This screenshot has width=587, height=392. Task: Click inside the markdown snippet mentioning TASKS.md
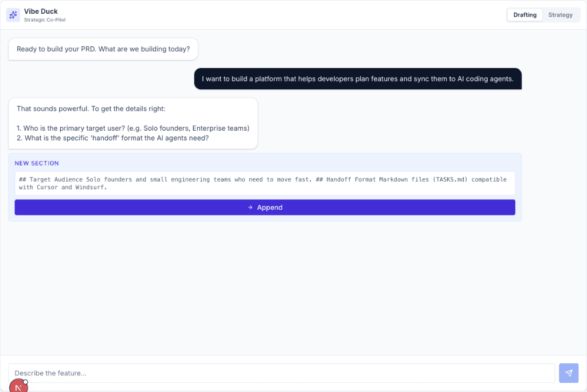click(x=265, y=179)
